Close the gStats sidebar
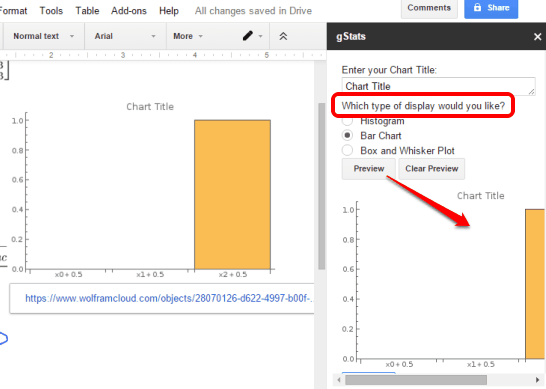Image resolution: width=546 pixels, height=389 pixels. click(537, 37)
